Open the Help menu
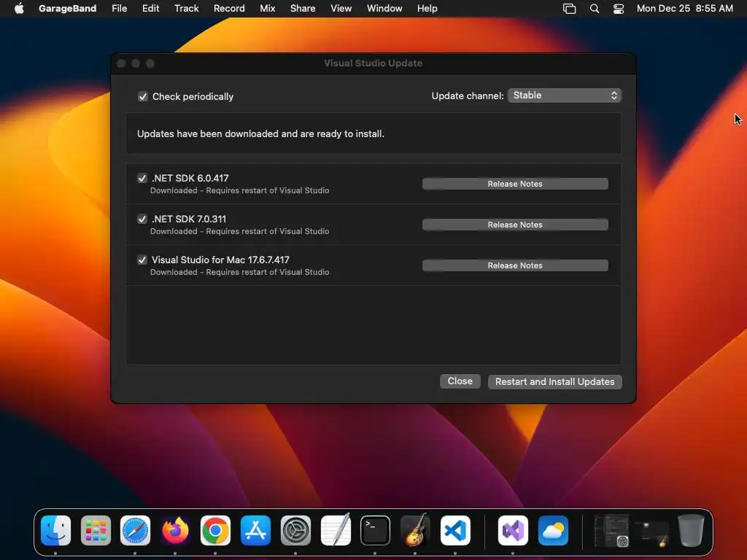 (x=427, y=9)
